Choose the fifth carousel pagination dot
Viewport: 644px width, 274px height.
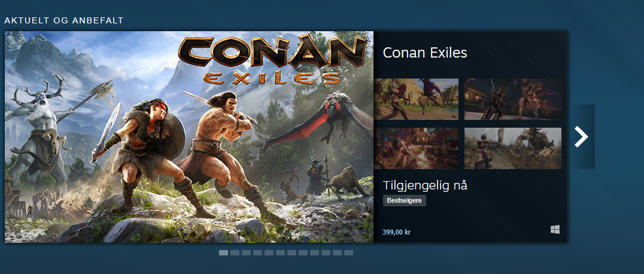pos(269,253)
